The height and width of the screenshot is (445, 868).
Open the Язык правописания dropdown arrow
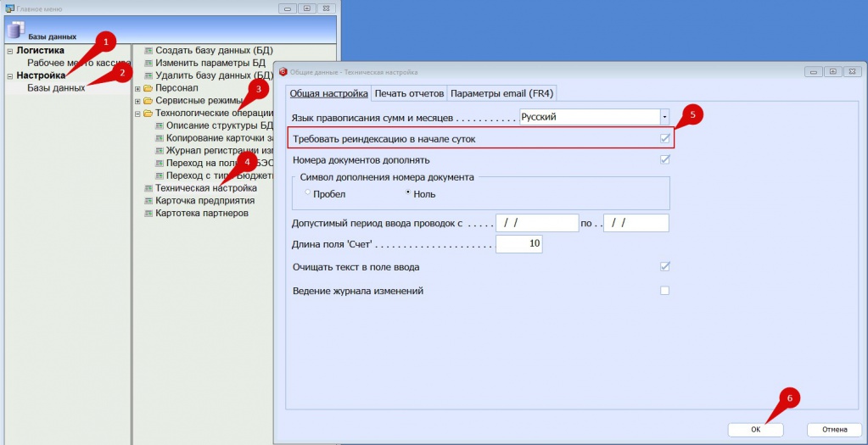pos(664,117)
